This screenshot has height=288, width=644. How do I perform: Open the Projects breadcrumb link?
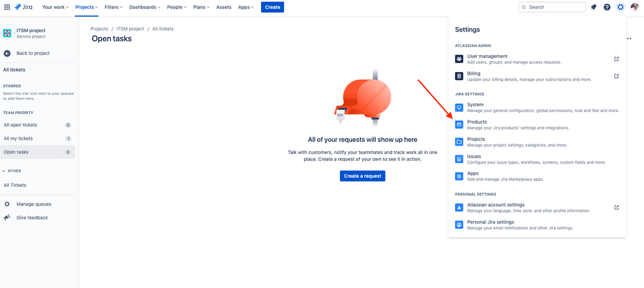(99, 29)
